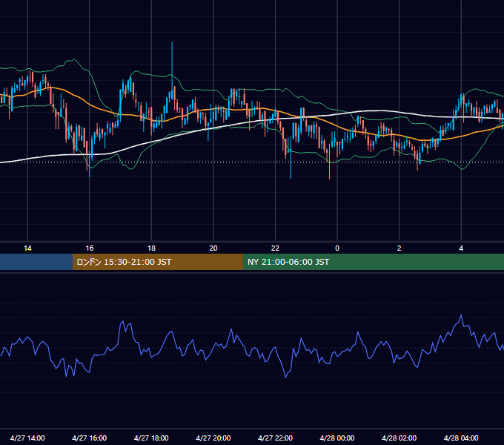Click the 4/27 14:00 time label
The image size is (504, 445).
click(x=27, y=438)
